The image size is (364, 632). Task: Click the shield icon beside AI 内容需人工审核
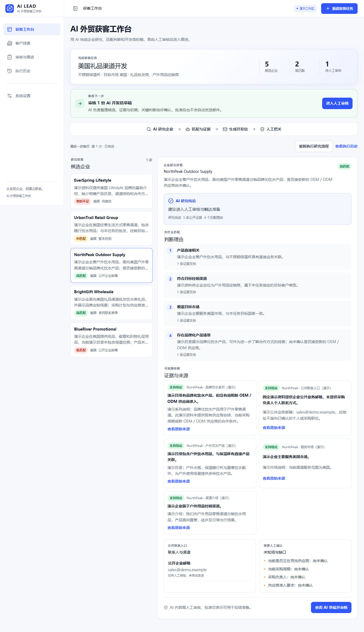tap(166, 607)
